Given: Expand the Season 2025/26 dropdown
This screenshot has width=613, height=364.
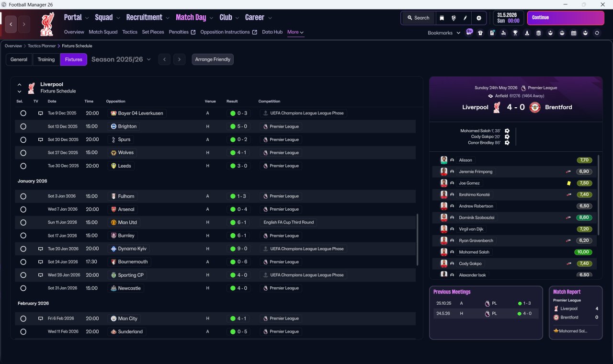Looking at the screenshot, I should click(121, 59).
